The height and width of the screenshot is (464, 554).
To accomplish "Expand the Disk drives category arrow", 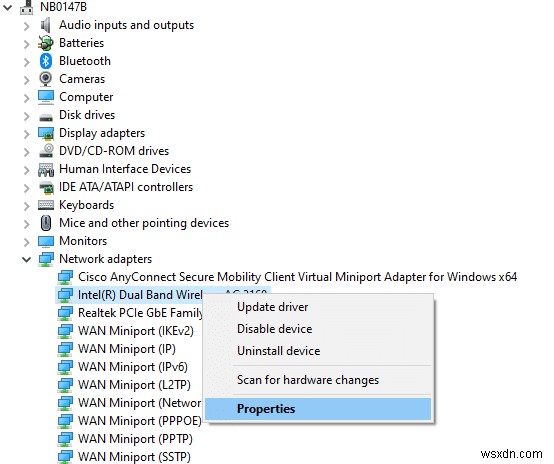I will pos(26,116).
